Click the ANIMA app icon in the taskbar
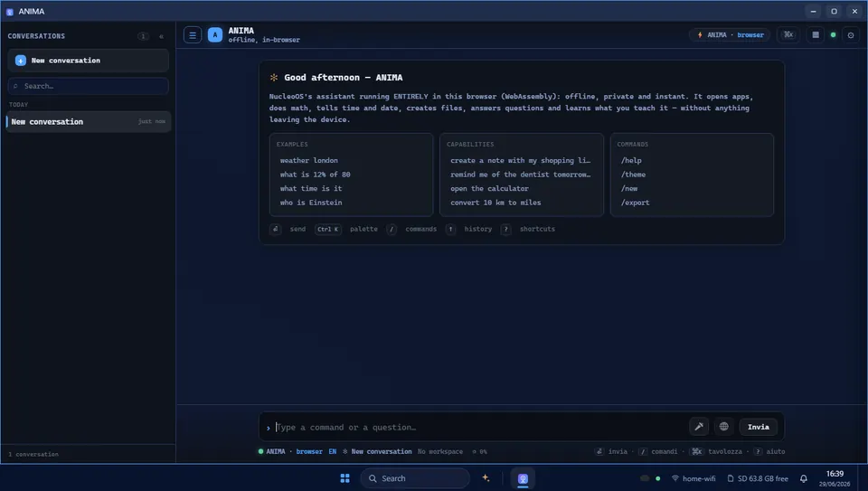This screenshot has height=491, width=868. pyautogui.click(x=523, y=478)
